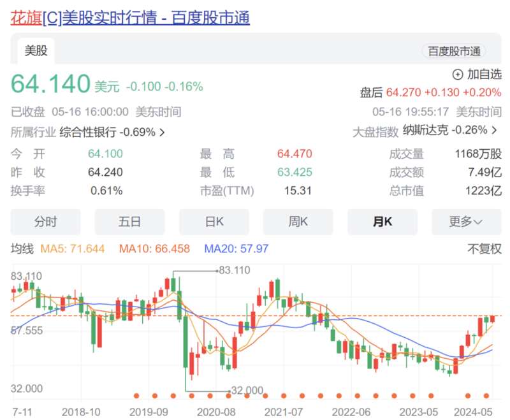The image size is (510, 420).
Task: Click the 最低 value 63.425
Action: (295, 172)
